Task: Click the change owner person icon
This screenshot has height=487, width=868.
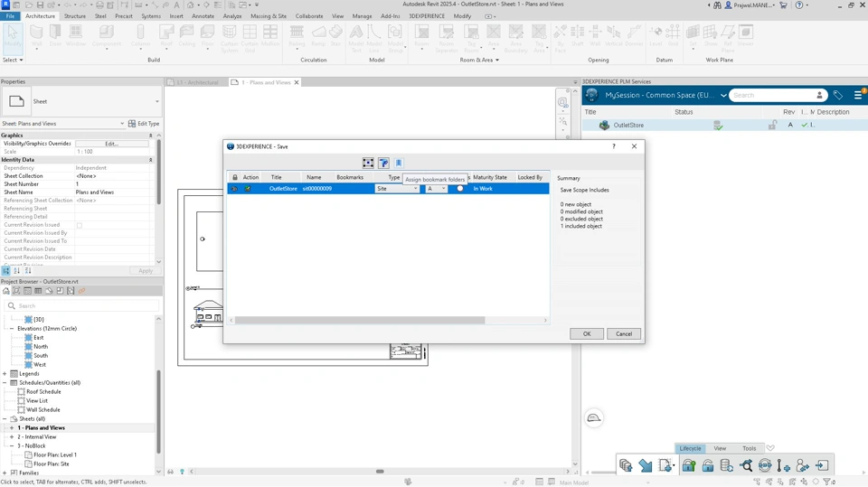Action: [803, 465]
